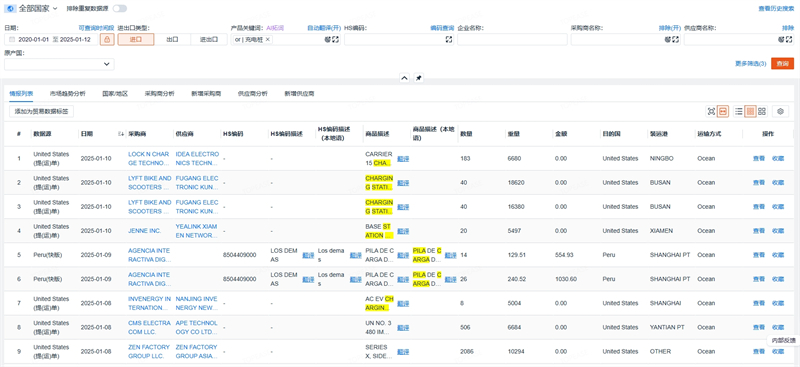
Task: Open the 全部国家 country dropdown
Action: pyautogui.click(x=38, y=9)
